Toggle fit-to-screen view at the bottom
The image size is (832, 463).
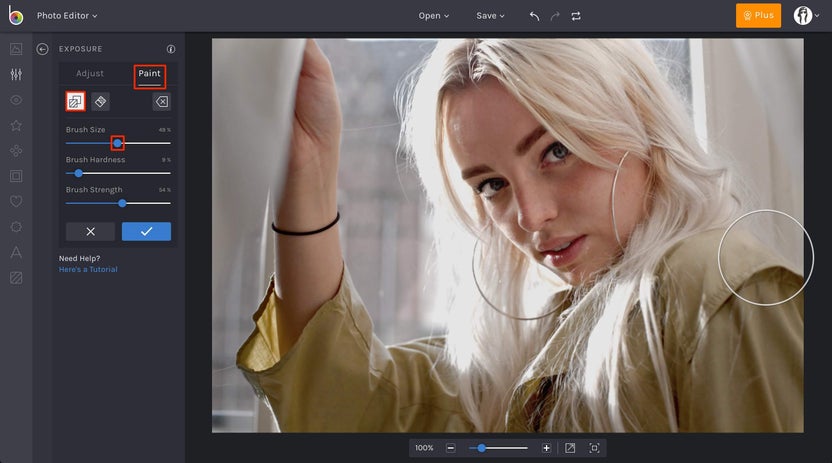(570, 448)
